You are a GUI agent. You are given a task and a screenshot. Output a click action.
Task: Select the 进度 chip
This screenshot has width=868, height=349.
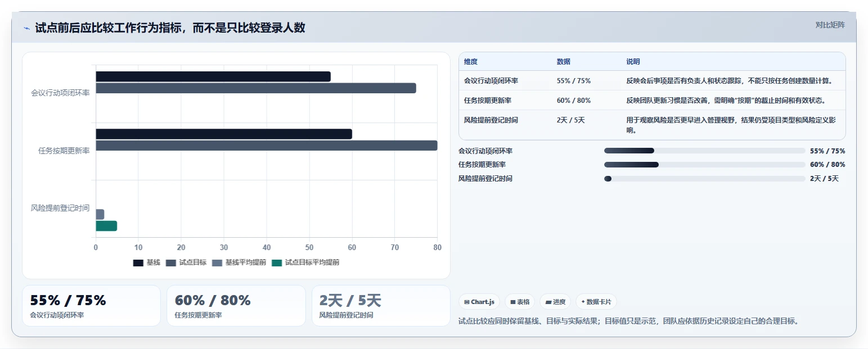[555, 302]
